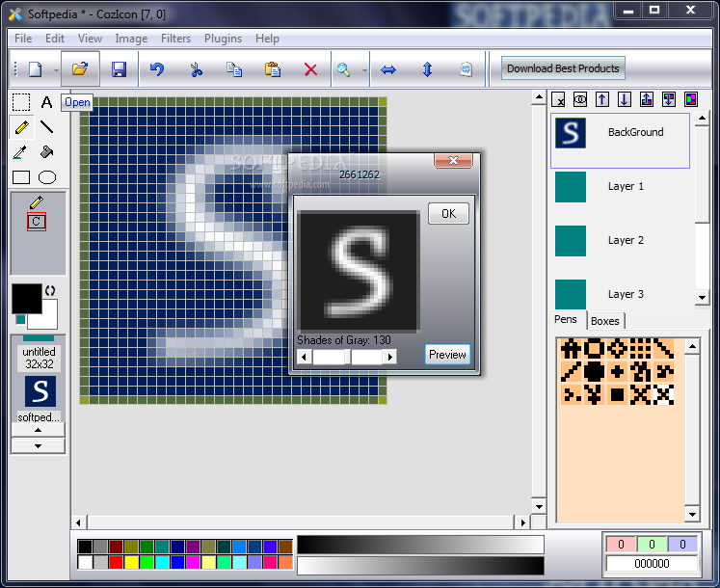Select the Pencil drawing tool

click(x=21, y=127)
